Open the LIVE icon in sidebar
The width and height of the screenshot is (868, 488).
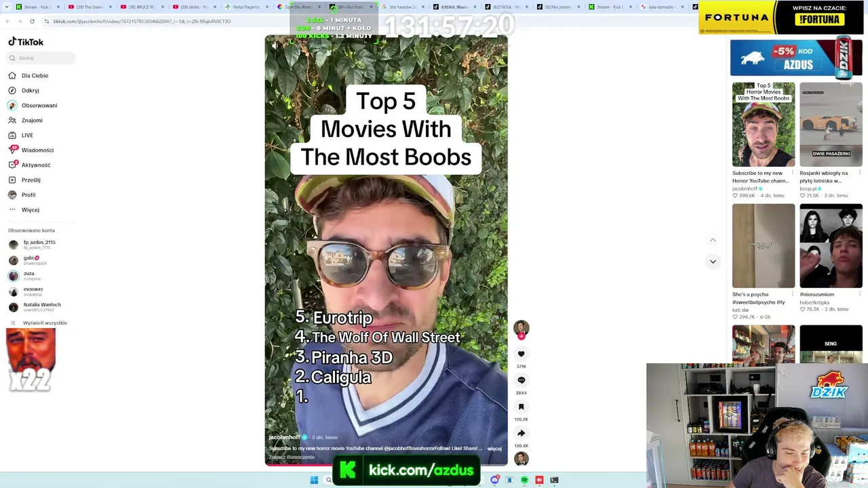click(12, 135)
